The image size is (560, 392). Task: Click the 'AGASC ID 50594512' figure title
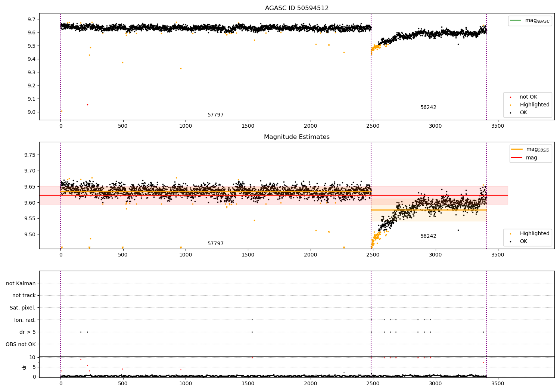coord(297,8)
